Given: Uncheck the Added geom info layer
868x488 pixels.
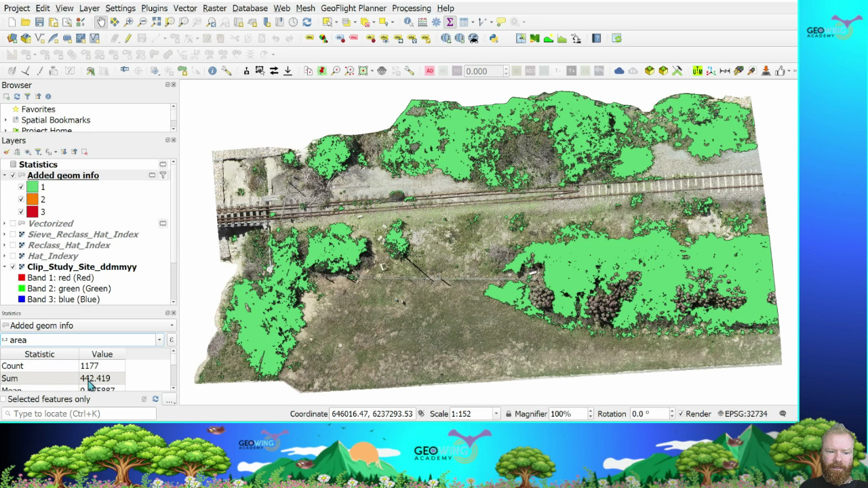Looking at the screenshot, I should (13, 176).
